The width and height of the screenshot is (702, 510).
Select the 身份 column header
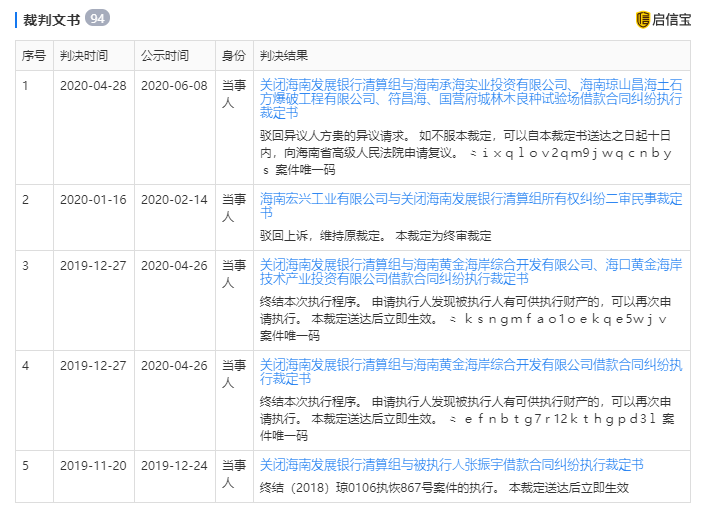point(233,55)
